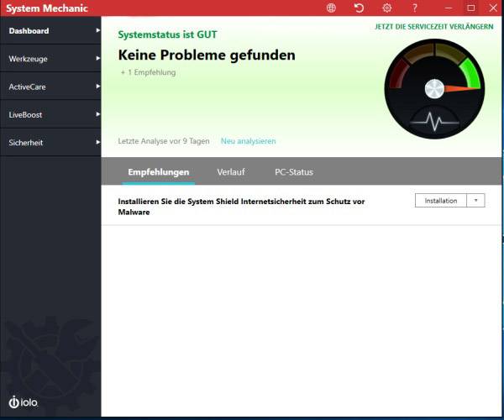This screenshot has width=504, height=420.
Task: Open the Dashboard sidebar menu
Action: pyautogui.click(x=50, y=31)
